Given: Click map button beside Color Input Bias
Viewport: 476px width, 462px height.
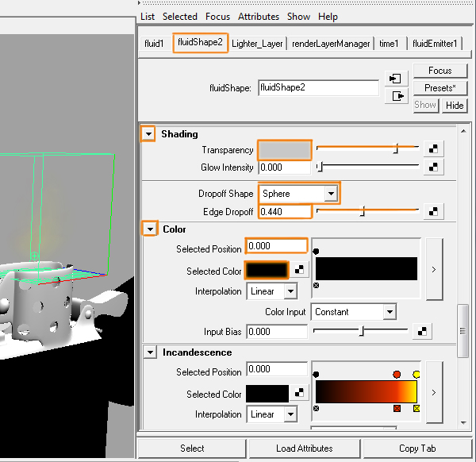Looking at the screenshot, I should click(422, 331).
